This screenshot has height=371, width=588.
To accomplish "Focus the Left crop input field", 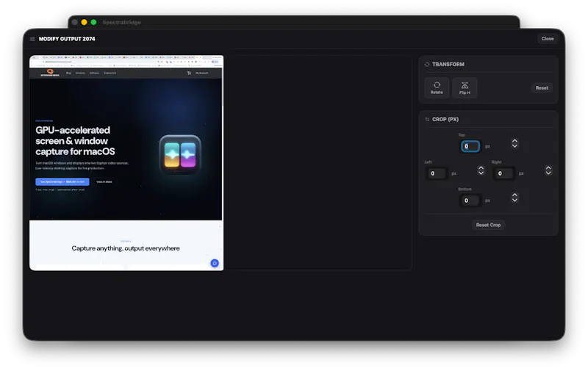I will [x=437, y=173].
